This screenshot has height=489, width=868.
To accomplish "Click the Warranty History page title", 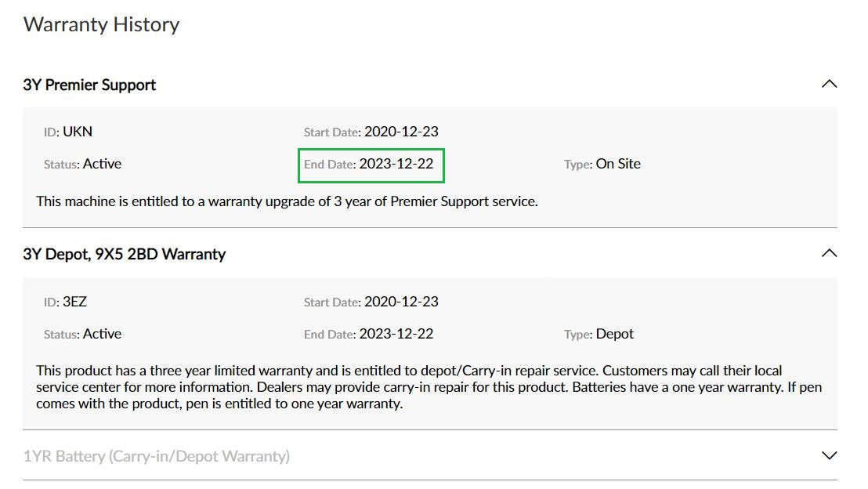I will click(x=101, y=24).
